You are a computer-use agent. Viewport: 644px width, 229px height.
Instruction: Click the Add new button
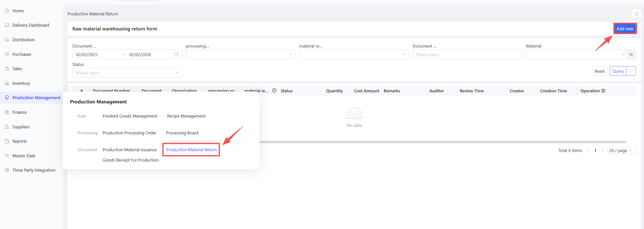click(x=625, y=29)
